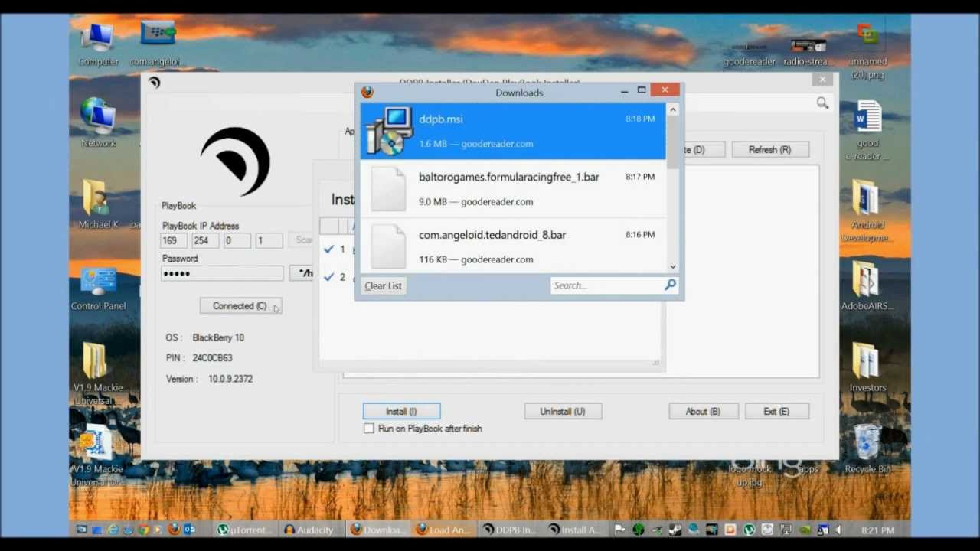Click the Uninstall (U) button

pos(563,412)
